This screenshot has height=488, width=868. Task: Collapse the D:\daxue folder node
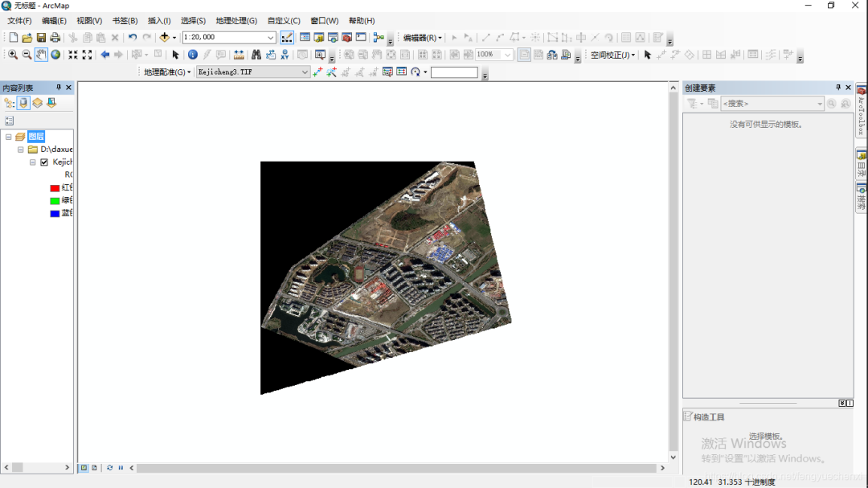pyautogui.click(x=20, y=150)
